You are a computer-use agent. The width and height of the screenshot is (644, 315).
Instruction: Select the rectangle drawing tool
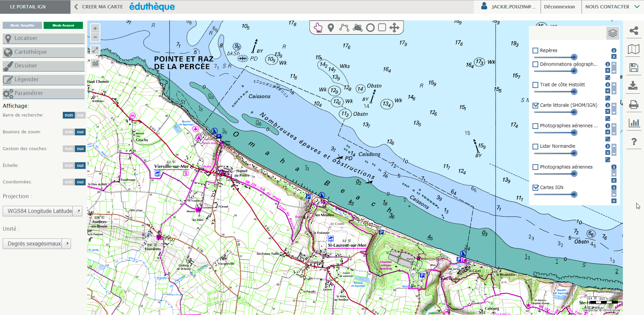[x=382, y=28]
